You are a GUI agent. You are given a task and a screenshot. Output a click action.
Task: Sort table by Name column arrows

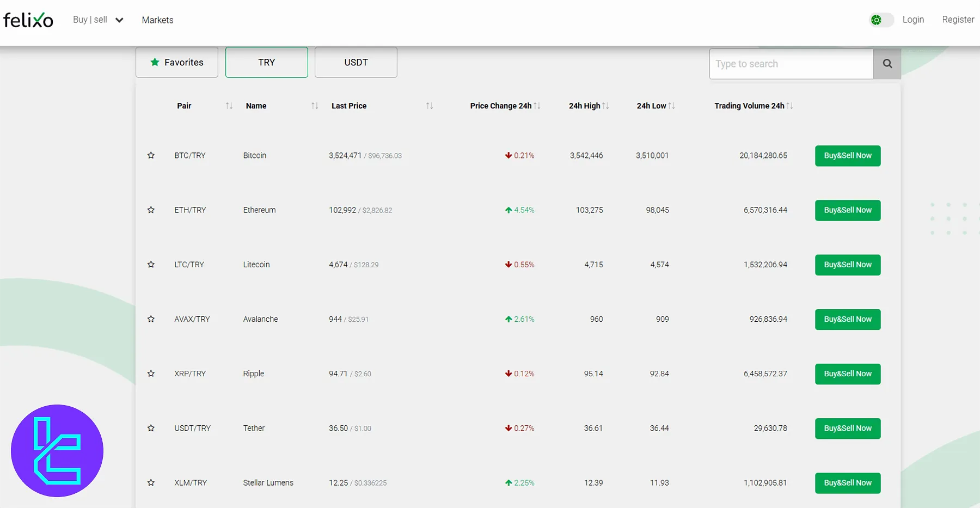315,106
